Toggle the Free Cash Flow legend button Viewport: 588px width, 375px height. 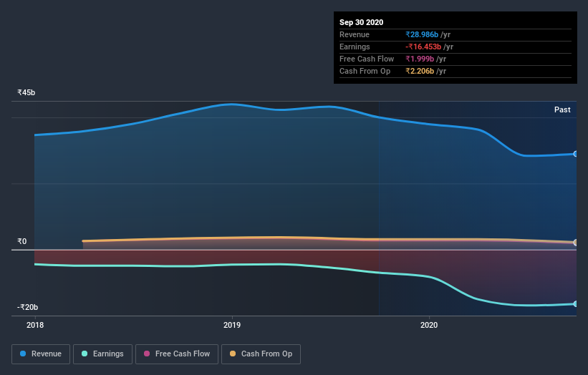tap(177, 354)
